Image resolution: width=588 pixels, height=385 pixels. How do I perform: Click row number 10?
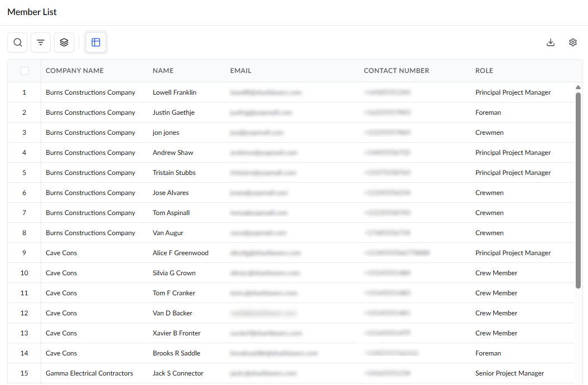(25, 273)
